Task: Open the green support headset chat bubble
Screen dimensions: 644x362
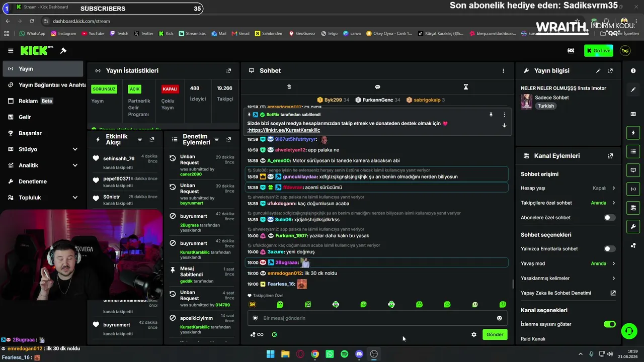Action: click(x=629, y=331)
